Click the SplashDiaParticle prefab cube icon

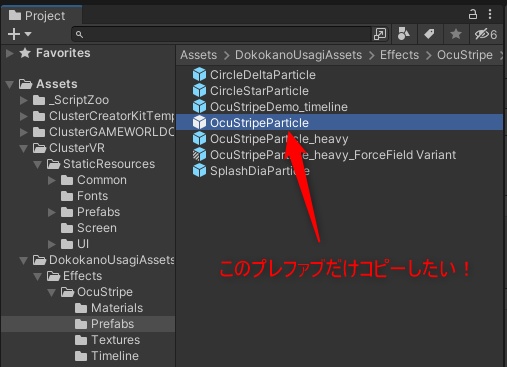(x=199, y=170)
